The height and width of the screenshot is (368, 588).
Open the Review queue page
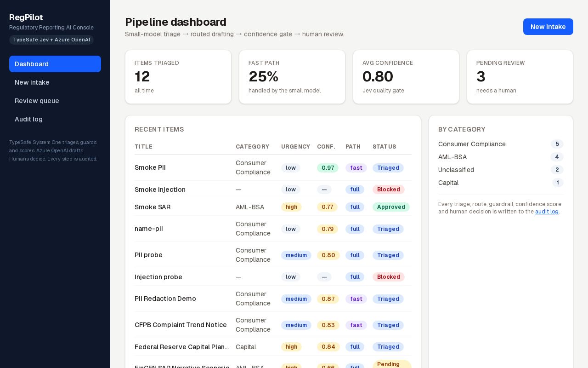coord(55,101)
